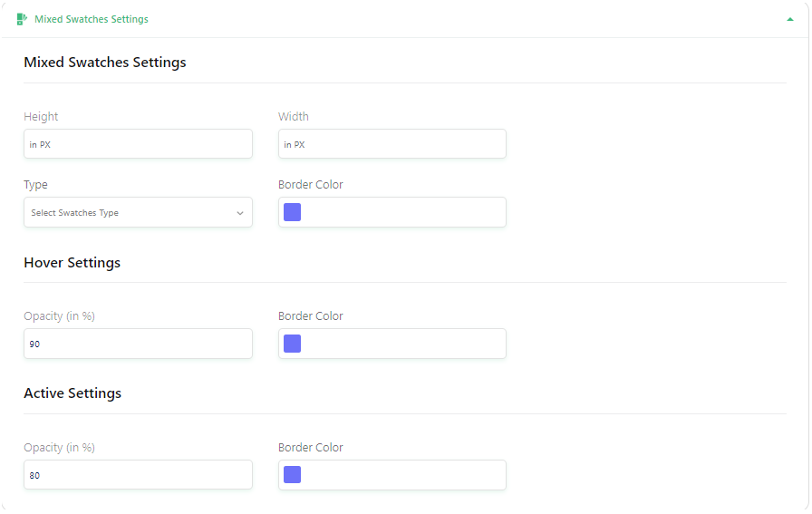The height and width of the screenshot is (514, 812).
Task: Click the chevron arrow in the Type dropdown
Action: pos(240,213)
